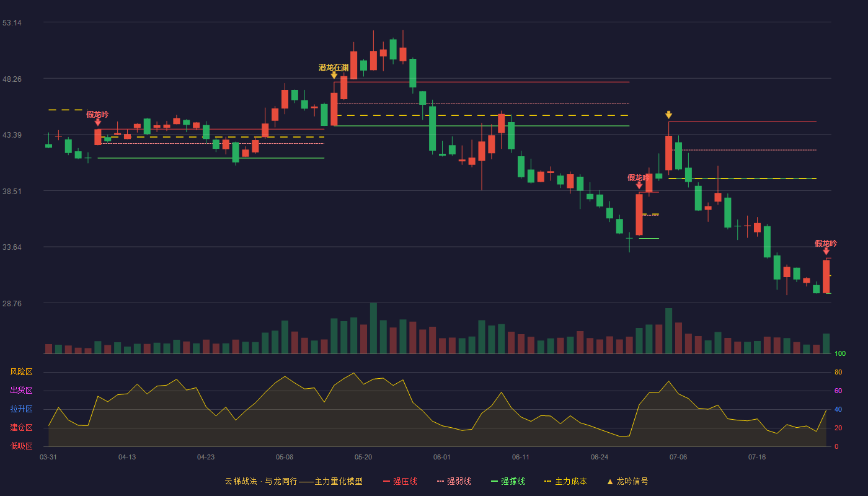
Task: Click the orange 80 indicator axis value
Action: click(838, 372)
